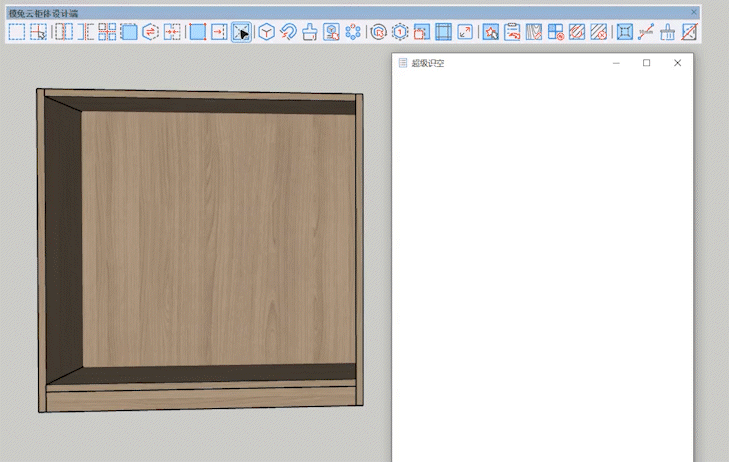Click the diagonal expand arrows icon
This screenshot has height=462, width=730.
point(465,32)
